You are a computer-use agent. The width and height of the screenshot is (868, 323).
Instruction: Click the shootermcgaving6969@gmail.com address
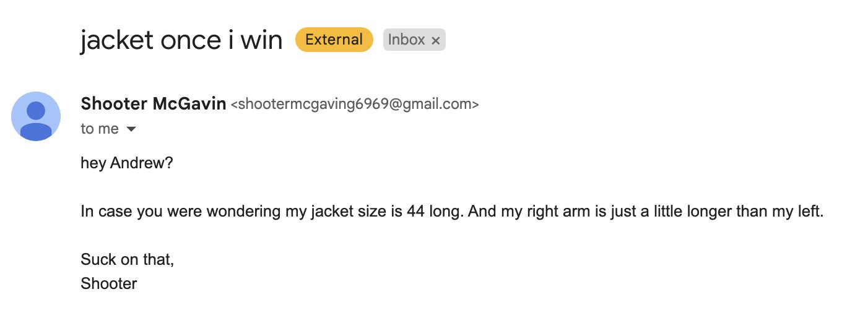(x=354, y=105)
